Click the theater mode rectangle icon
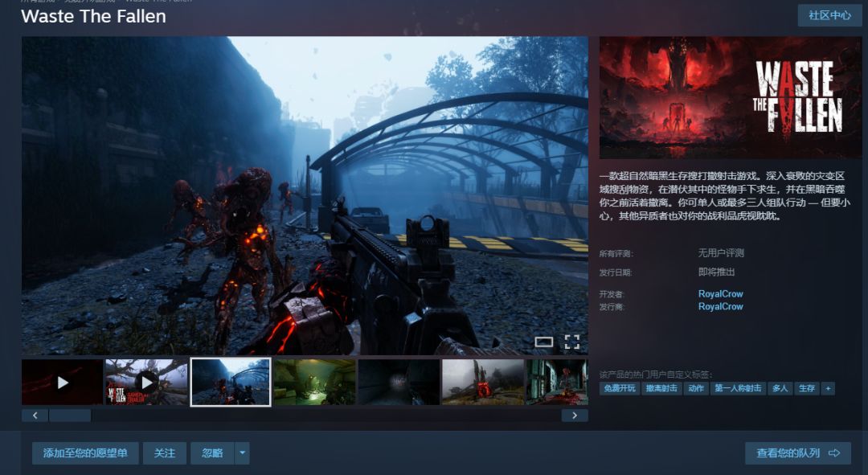 [x=543, y=342]
